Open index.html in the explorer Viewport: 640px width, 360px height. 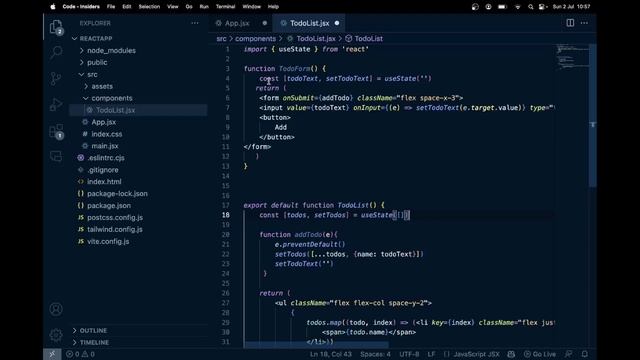139,182
